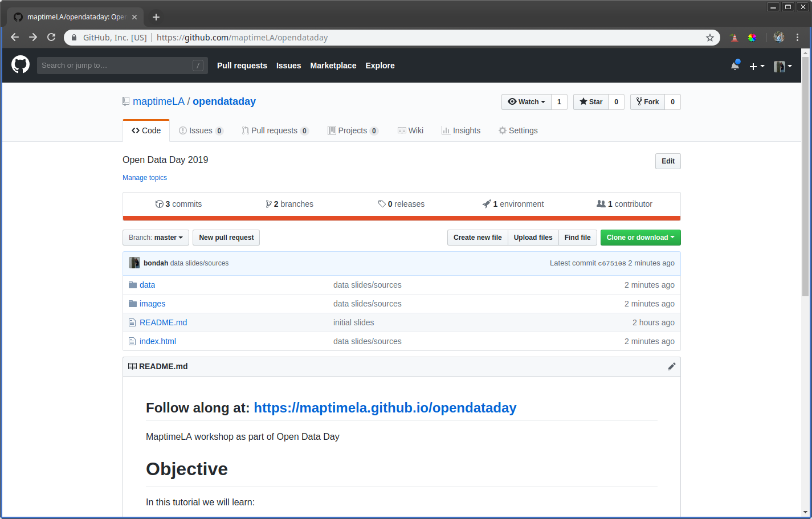The height and width of the screenshot is (519, 812).
Task: Star the repository
Action: [x=591, y=102]
